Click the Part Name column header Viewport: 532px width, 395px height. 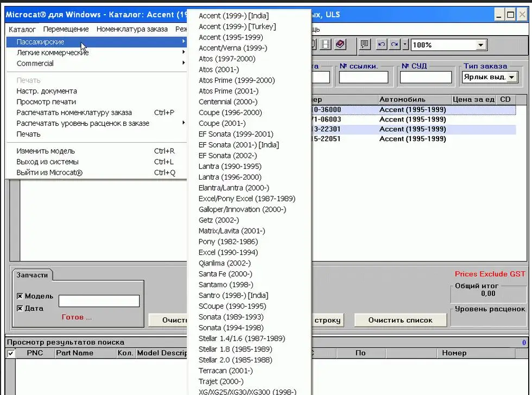[x=86, y=353]
